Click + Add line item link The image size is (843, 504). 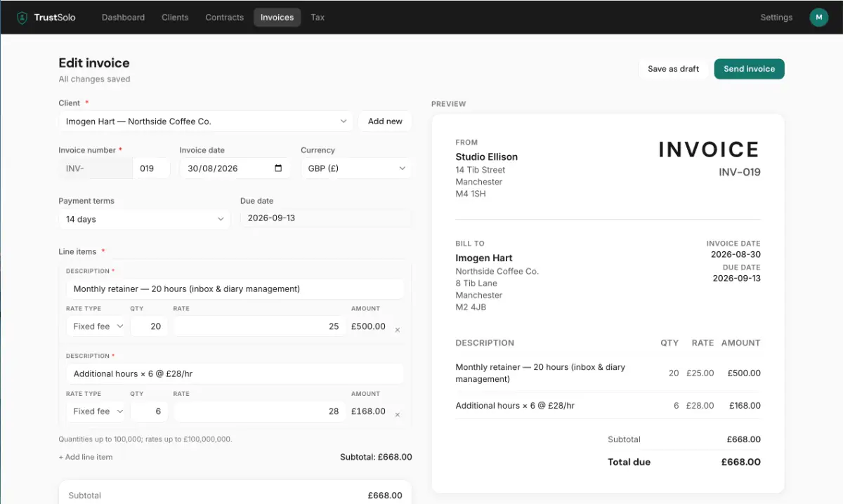(x=86, y=457)
